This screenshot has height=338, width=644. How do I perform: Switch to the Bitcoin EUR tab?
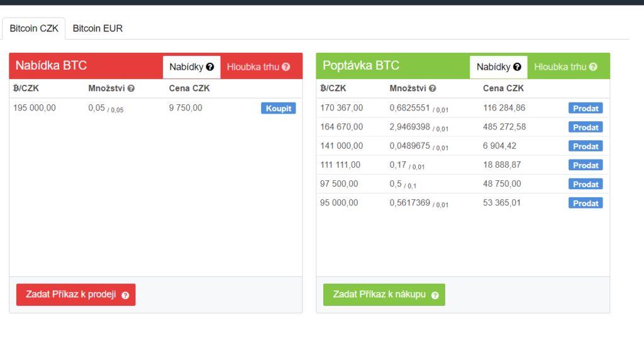97,28
